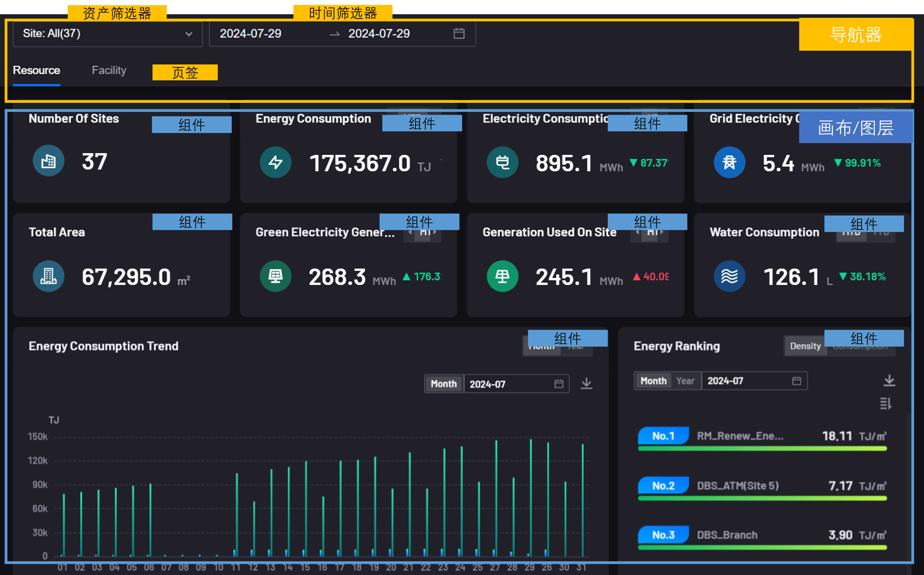Click the Electricity Consumption plug icon

click(502, 163)
